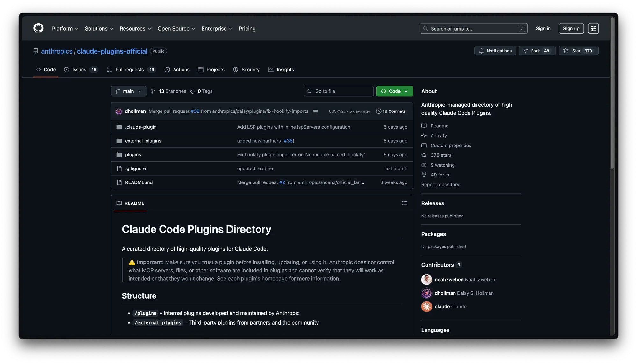Expand the green Code dropdown
This screenshot has height=364, width=637.
point(394,91)
